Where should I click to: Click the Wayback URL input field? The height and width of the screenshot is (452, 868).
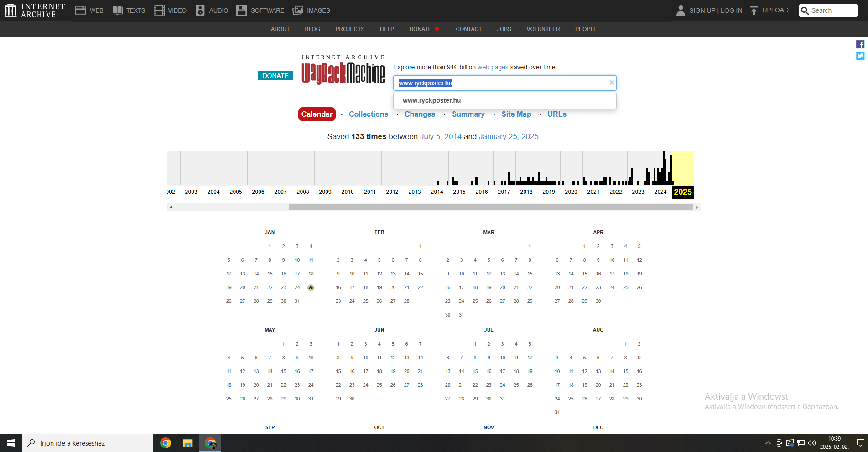pyautogui.click(x=504, y=83)
